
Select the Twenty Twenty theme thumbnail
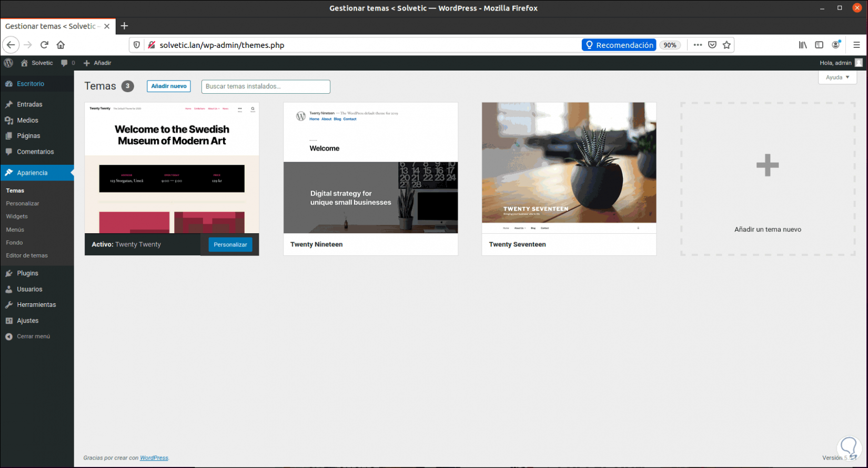[x=172, y=168]
